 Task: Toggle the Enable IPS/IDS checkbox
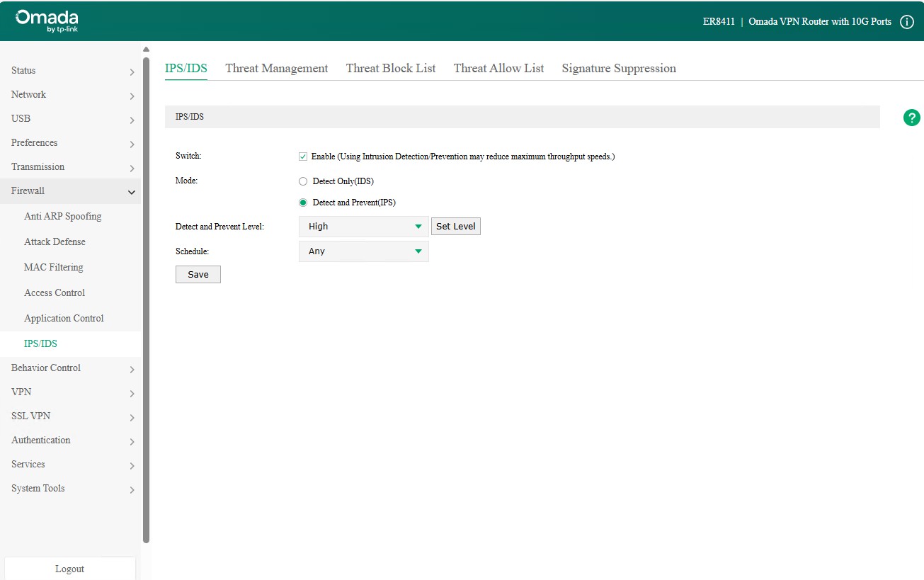(x=303, y=157)
